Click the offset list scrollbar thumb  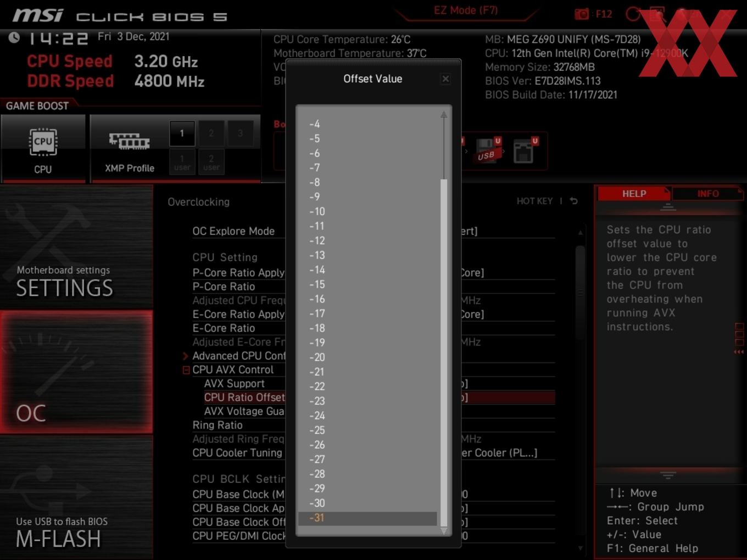[443, 352]
